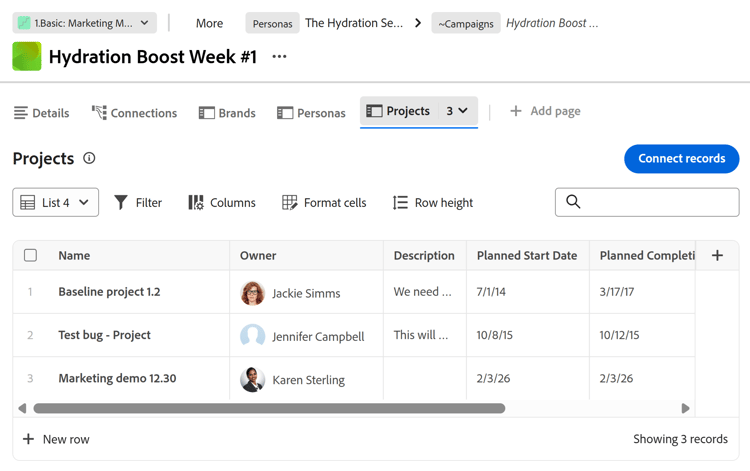The image size is (750, 471).
Task: Switch to the Personas tab
Action: click(x=311, y=113)
